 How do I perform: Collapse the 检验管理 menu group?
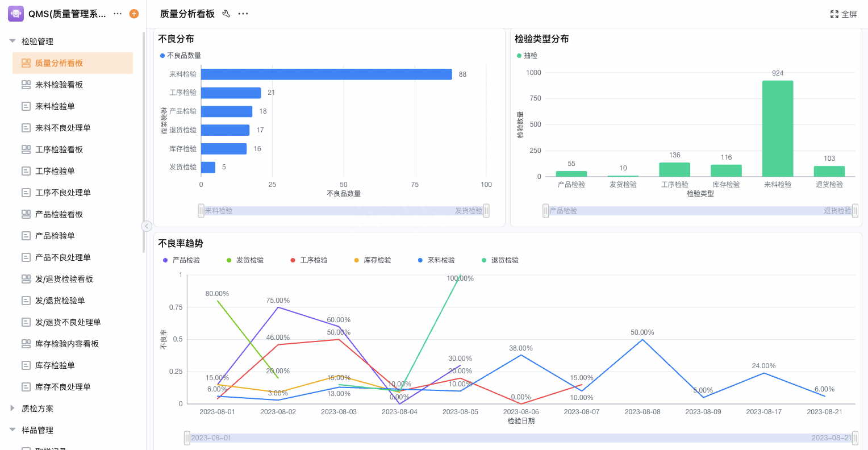[12, 41]
